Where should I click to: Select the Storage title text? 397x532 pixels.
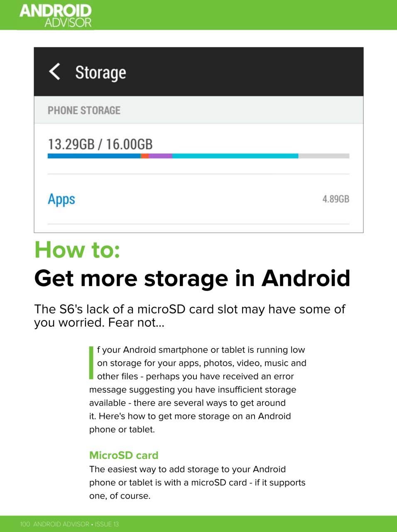click(101, 72)
